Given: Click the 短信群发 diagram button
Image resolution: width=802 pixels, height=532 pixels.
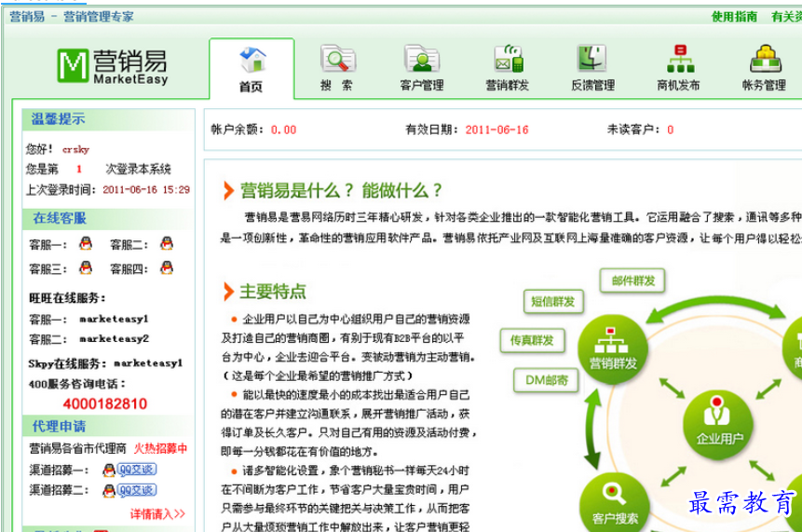Looking at the screenshot, I should coord(553,301).
